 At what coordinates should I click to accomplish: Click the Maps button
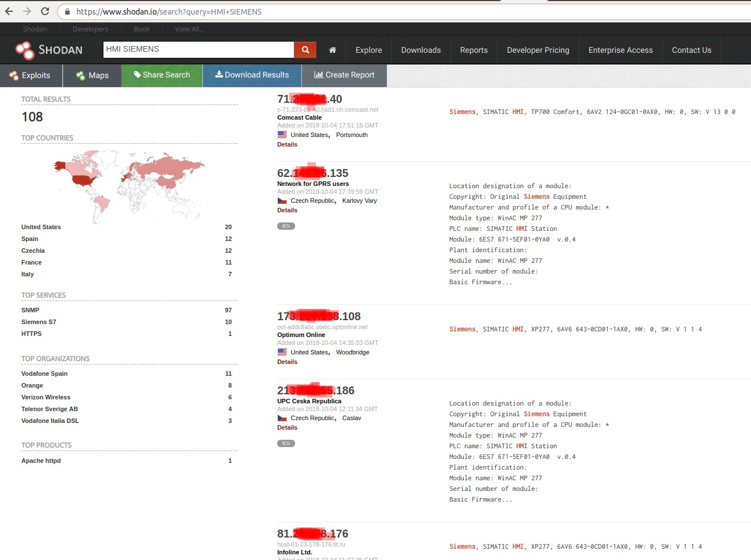[92, 75]
